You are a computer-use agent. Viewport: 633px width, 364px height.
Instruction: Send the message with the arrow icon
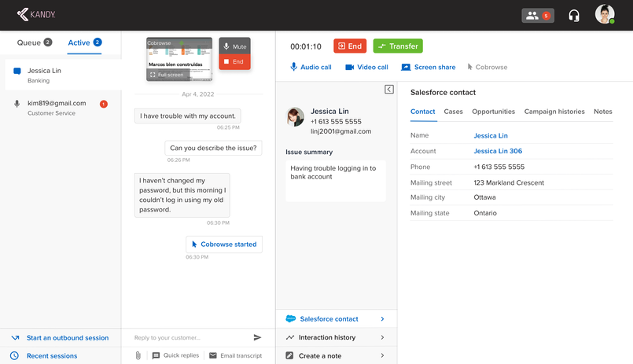pos(257,337)
